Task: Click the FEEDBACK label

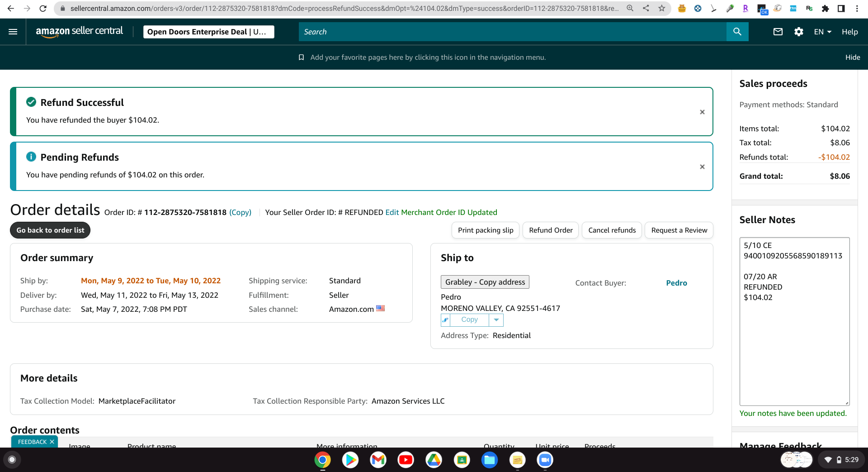Action: pyautogui.click(x=32, y=442)
